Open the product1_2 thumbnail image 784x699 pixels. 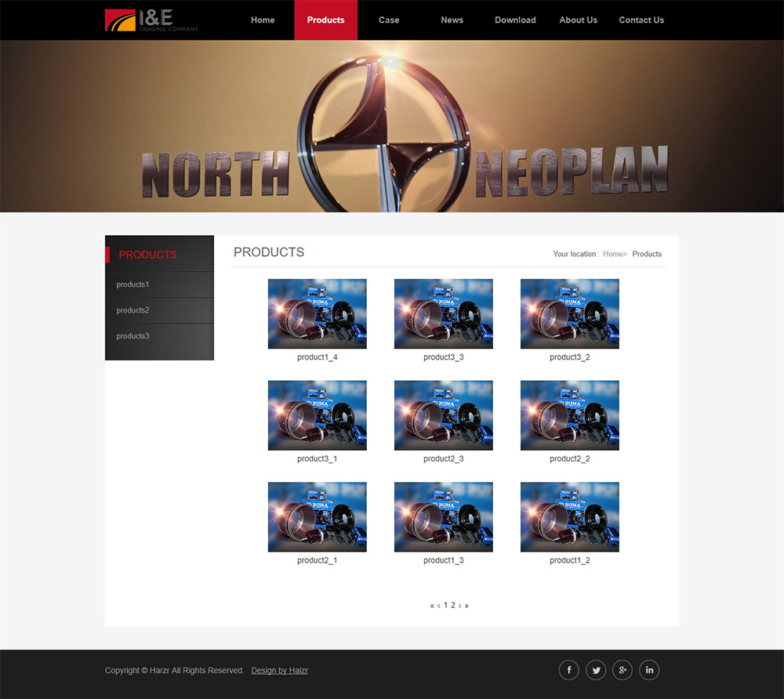569,517
